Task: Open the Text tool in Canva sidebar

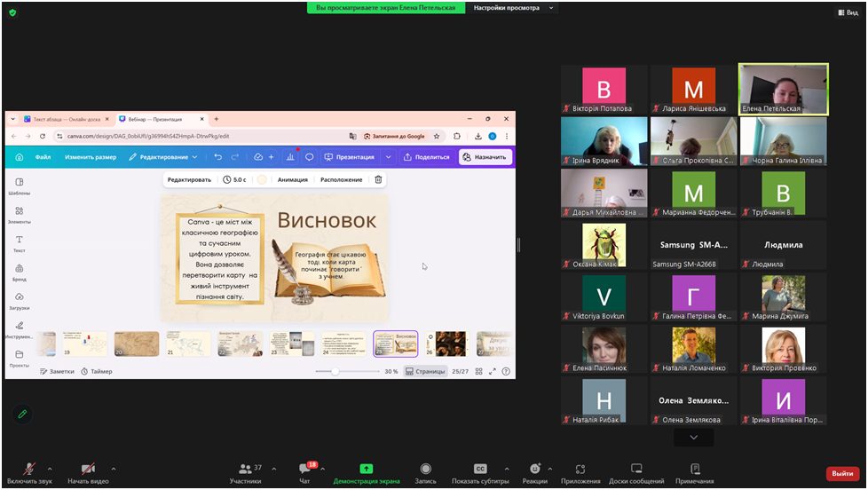Action: (x=19, y=243)
